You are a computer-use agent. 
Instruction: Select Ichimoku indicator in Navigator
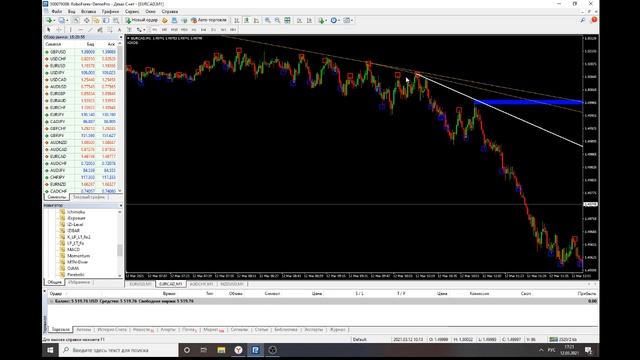76,212
